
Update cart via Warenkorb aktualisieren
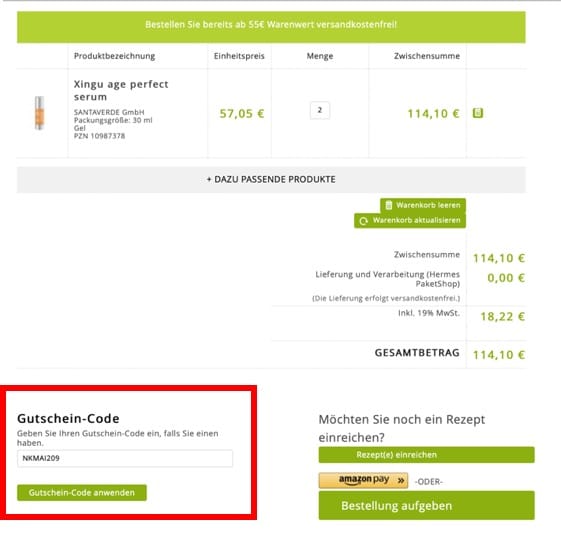410,220
